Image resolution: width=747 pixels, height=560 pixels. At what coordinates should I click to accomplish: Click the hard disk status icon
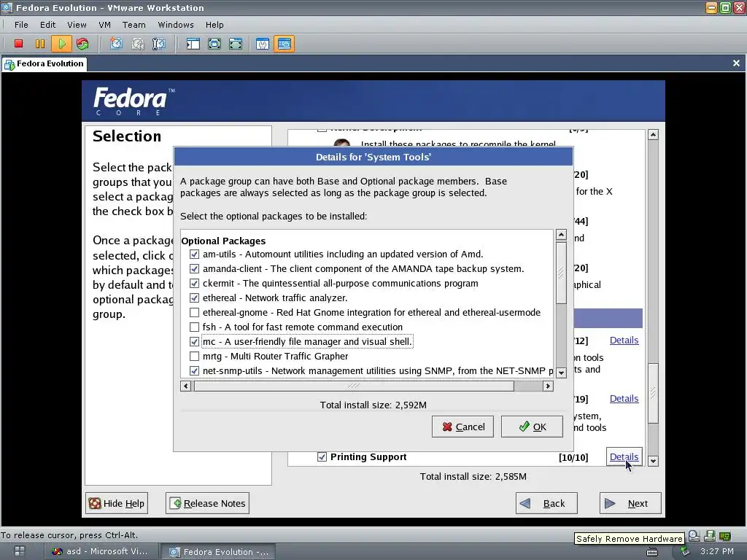[694, 536]
